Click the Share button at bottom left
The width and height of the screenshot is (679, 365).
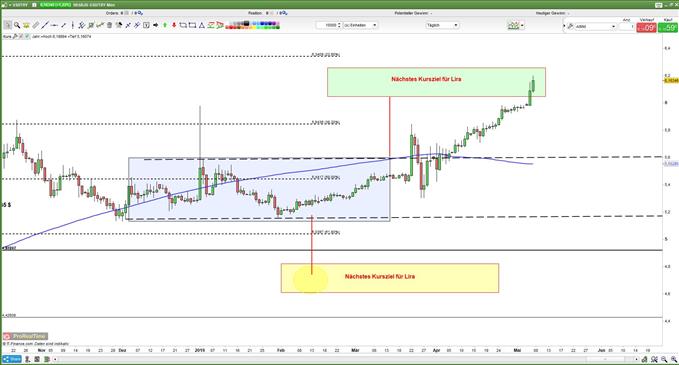[12, 359]
